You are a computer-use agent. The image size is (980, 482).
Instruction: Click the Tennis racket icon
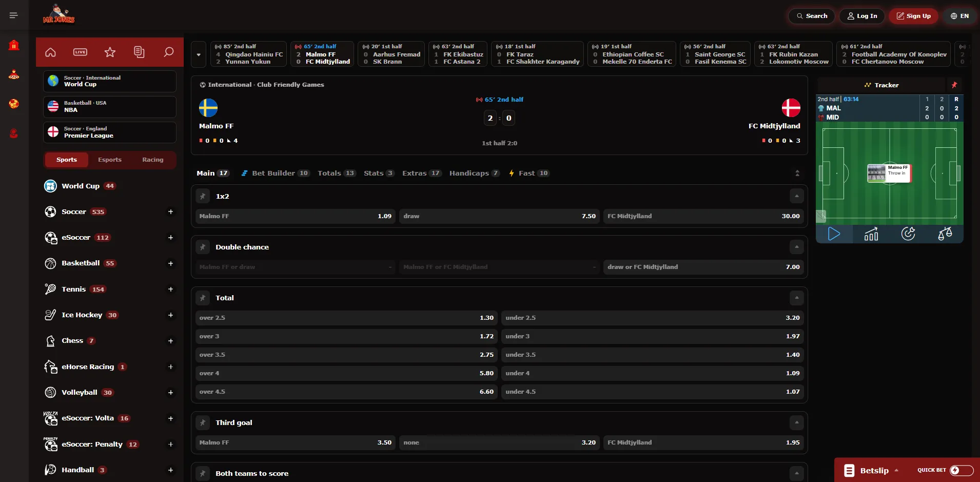point(50,289)
